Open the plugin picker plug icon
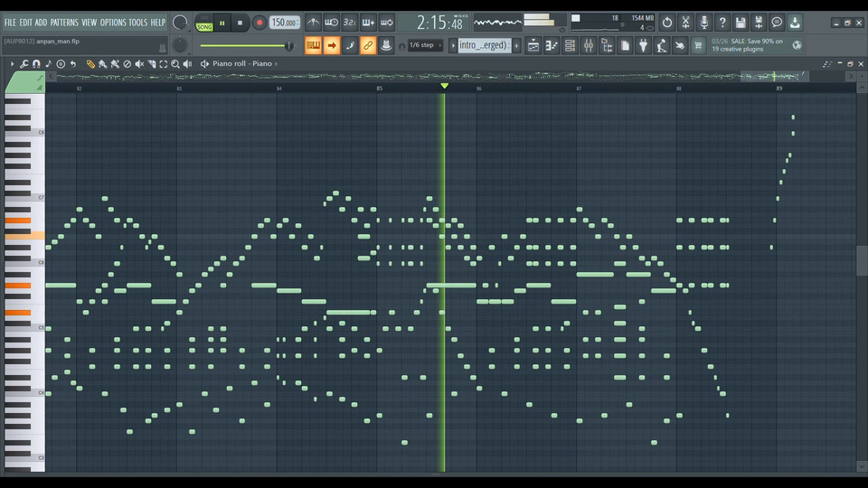Image resolution: width=868 pixels, height=488 pixels. (643, 46)
